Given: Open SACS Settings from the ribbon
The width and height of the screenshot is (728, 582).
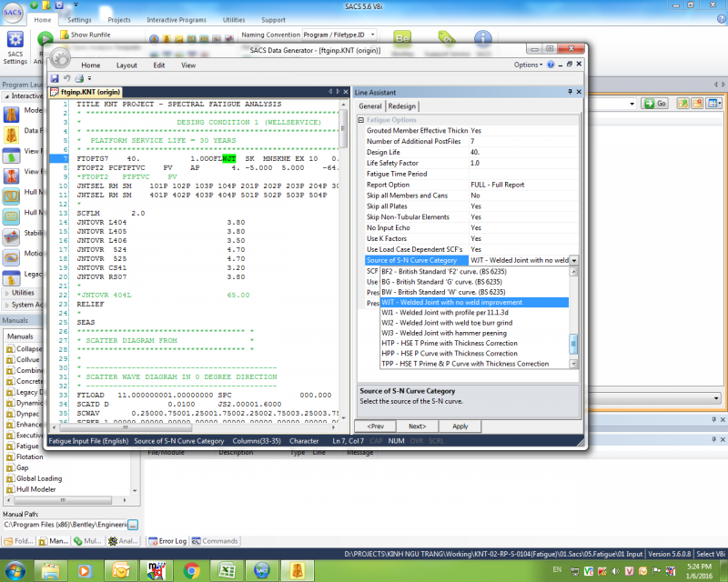Looking at the screenshot, I should (15, 48).
